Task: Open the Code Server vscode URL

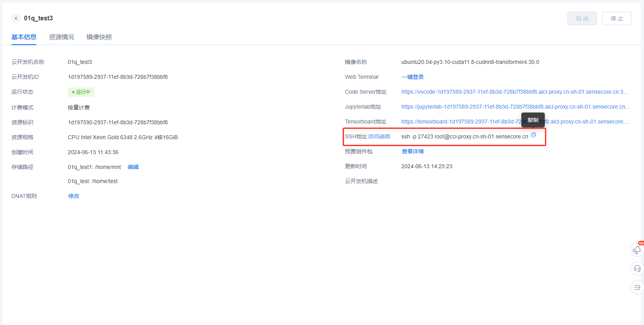Action: click(515, 92)
